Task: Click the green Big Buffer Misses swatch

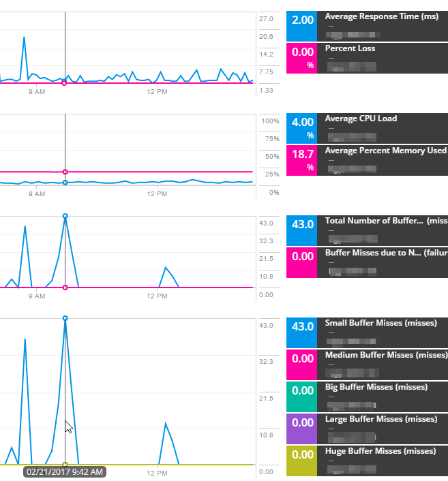Action: point(302,397)
